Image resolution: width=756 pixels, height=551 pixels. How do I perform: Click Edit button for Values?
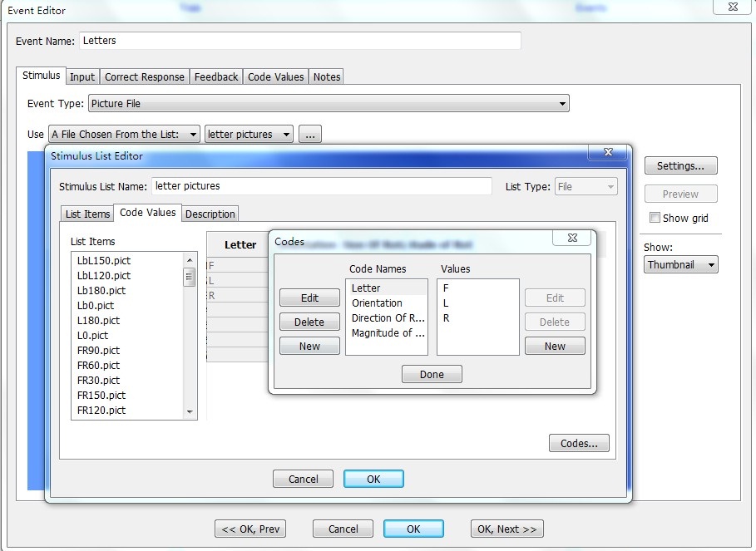click(x=555, y=298)
